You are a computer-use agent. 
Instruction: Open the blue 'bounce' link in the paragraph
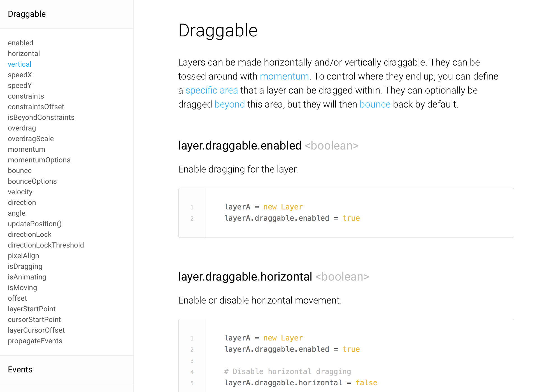[x=375, y=104]
